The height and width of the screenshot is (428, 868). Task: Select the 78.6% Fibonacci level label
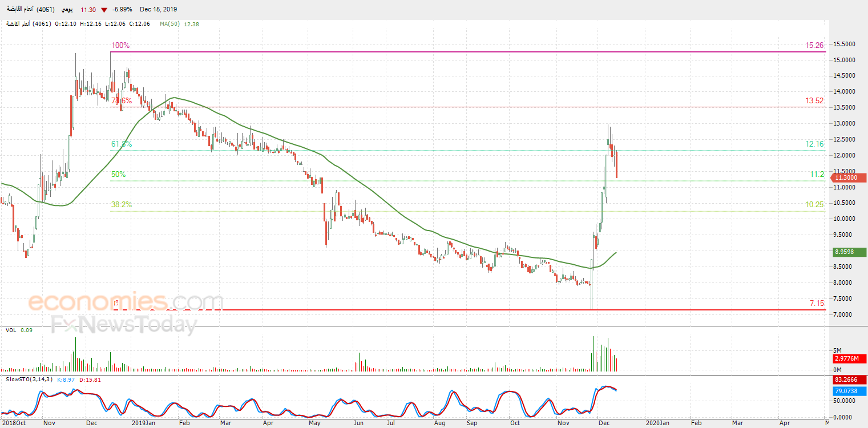pos(122,100)
